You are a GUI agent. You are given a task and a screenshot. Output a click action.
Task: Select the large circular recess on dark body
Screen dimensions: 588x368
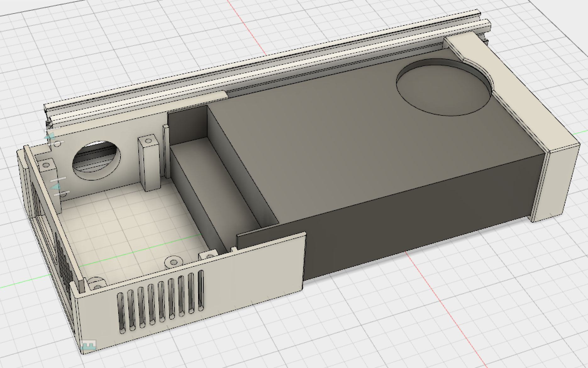point(444,87)
